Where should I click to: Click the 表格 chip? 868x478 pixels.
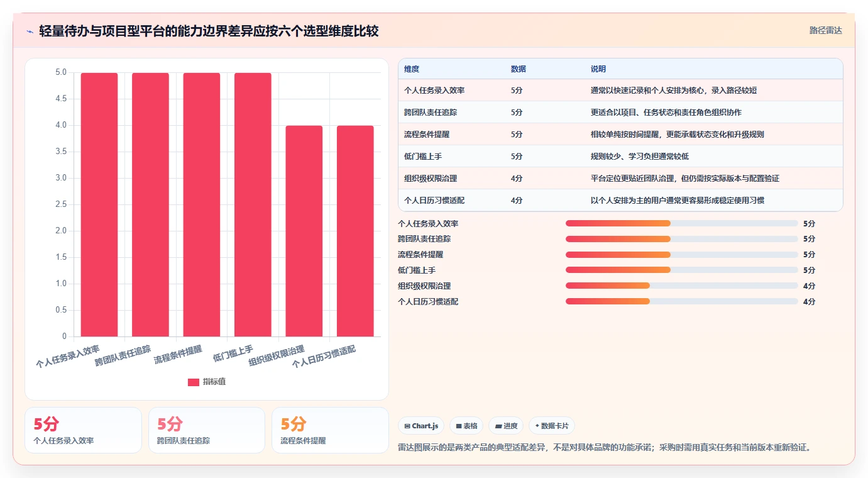click(466, 426)
